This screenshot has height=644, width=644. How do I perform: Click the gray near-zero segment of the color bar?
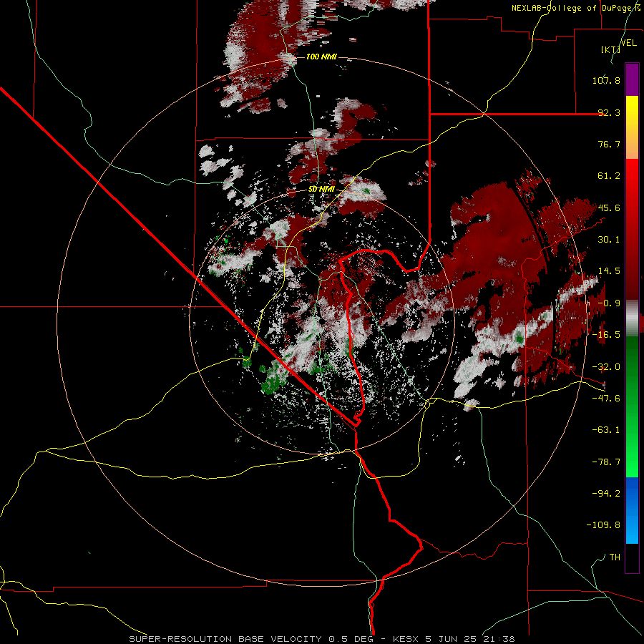pos(632,318)
